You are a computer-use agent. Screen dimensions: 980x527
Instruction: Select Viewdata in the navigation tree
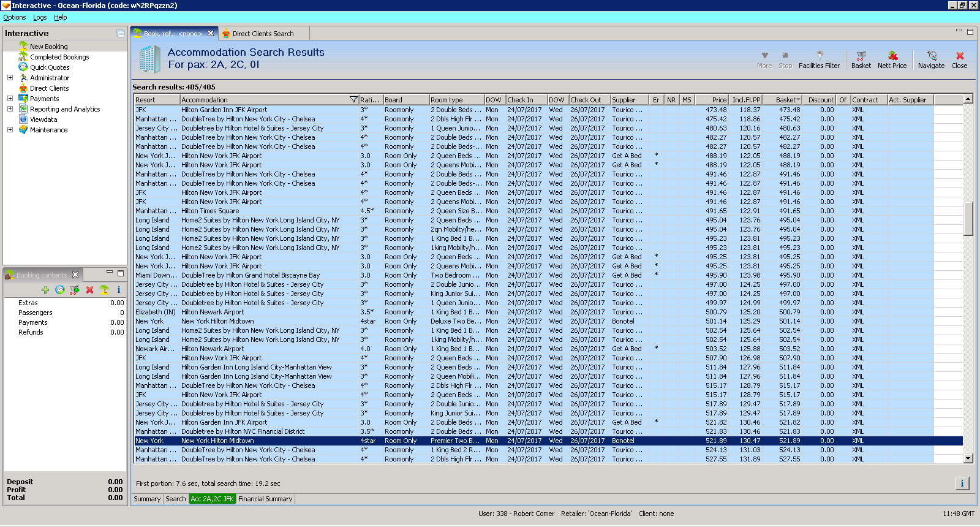pyautogui.click(x=43, y=119)
